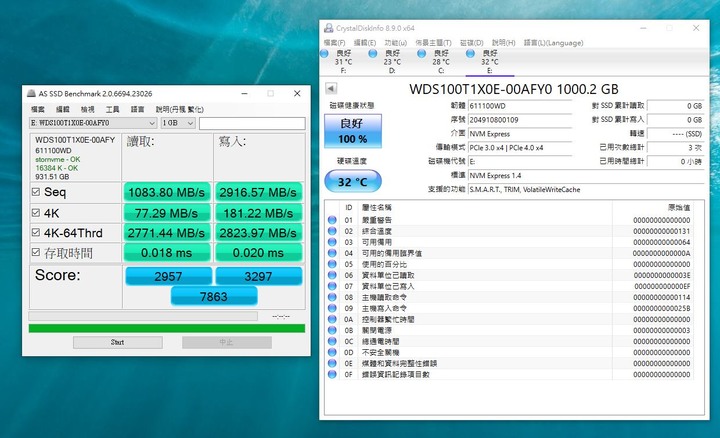Click the blue status icon for ID 05 row

tap(332, 264)
